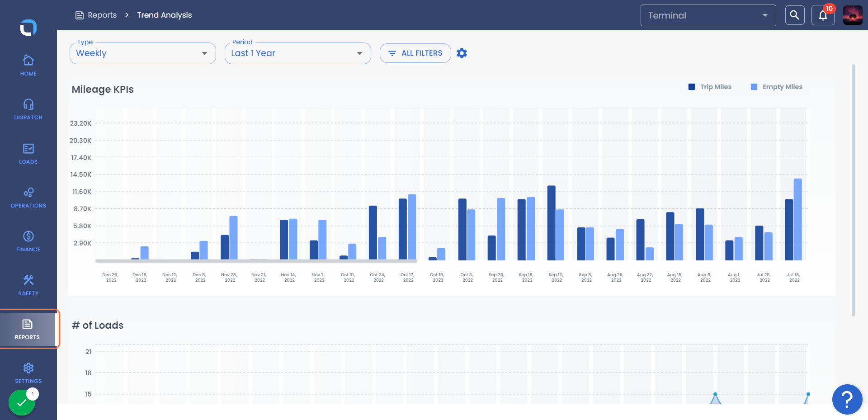Click the Sep 12, 2022 Trip Miles bar
Image resolution: width=868 pixels, height=420 pixels.
pyautogui.click(x=552, y=223)
